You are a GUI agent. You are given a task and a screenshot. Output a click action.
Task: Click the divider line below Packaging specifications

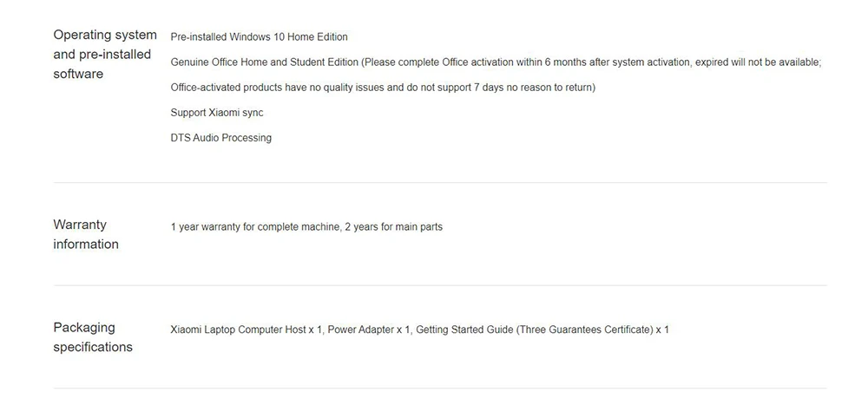coord(440,388)
